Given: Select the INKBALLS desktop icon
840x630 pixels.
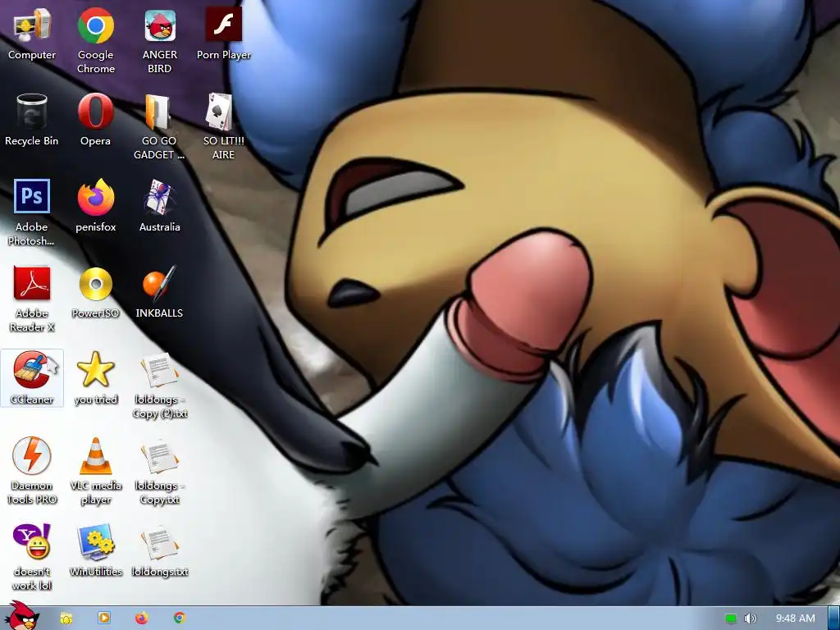Looking at the screenshot, I should pyautogui.click(x=159, y=293).
